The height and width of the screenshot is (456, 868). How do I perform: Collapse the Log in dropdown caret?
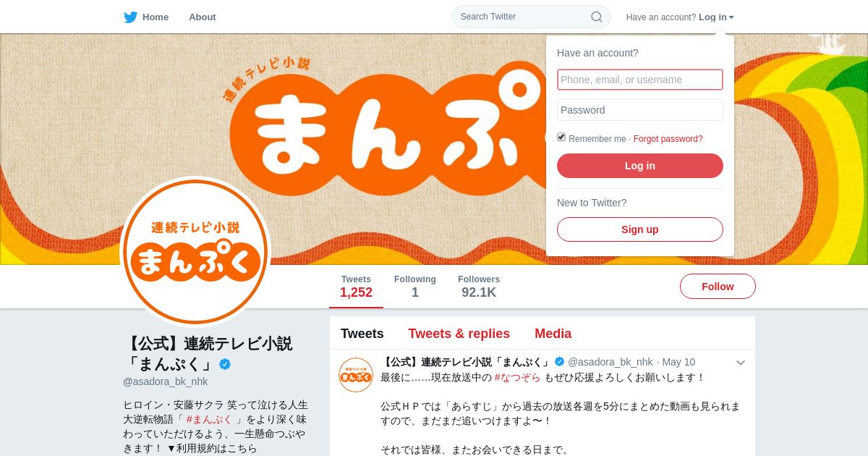tap(731, 17)
